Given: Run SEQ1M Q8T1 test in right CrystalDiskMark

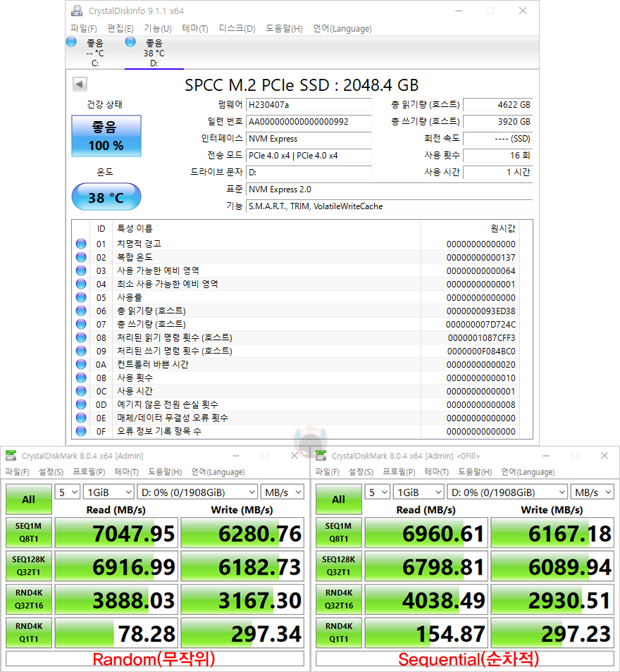Looking at the screenshot, I should click(339, 533).
